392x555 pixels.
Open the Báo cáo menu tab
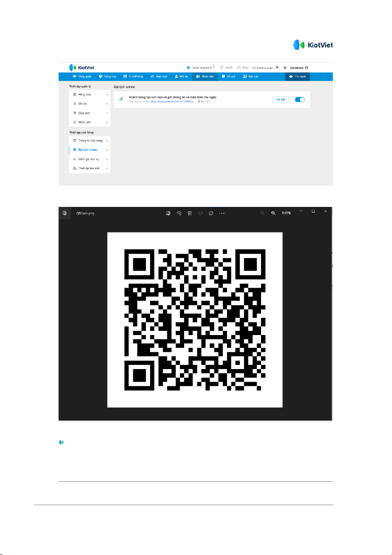pos(251,76)
